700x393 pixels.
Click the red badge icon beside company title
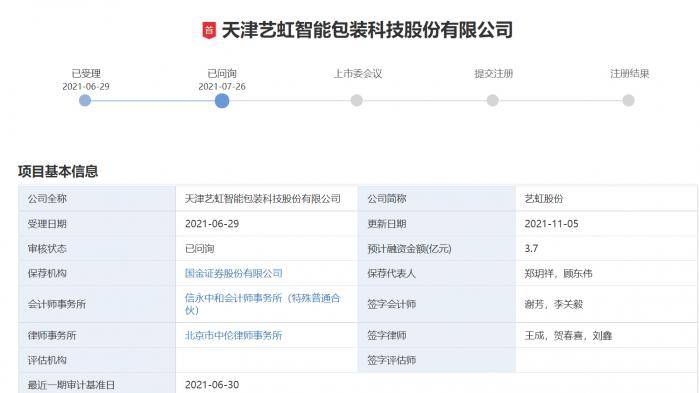(209, 30)
